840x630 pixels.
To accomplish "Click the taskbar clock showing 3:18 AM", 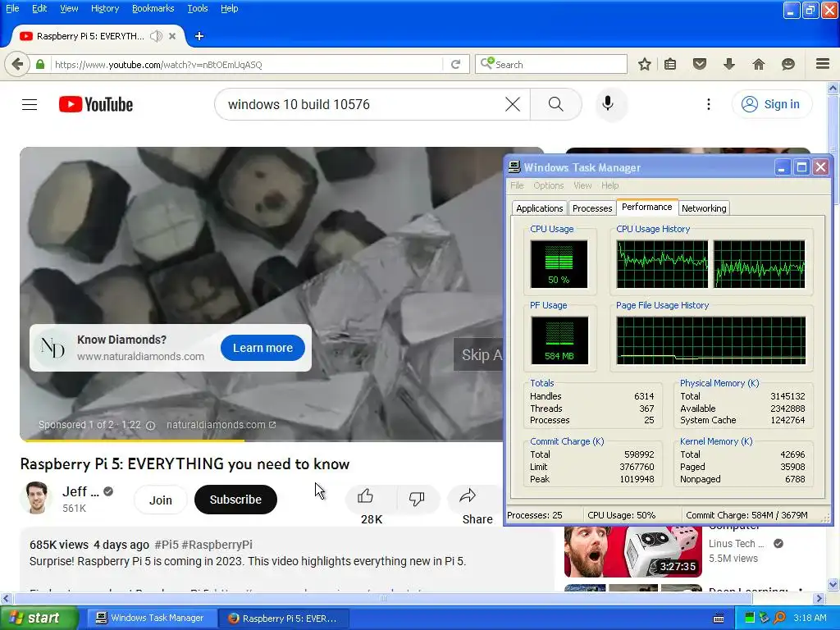I will pyautogui.click(x=810, y=618).
